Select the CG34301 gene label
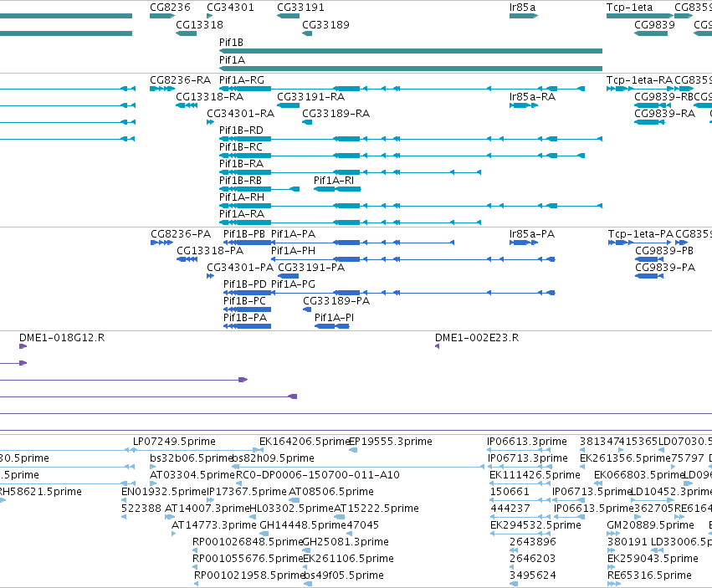 (x=230, y=8)
